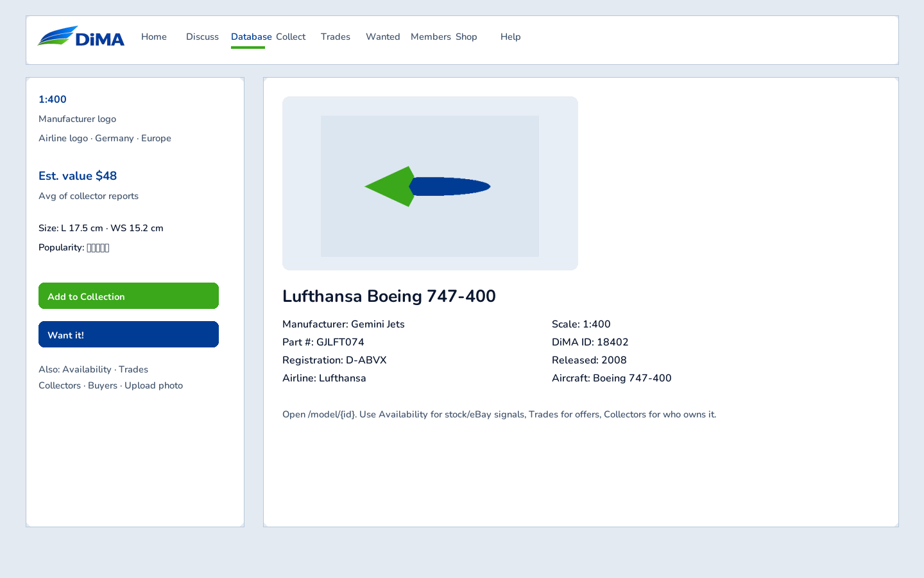Click the DiMA logo

point(81,37)
